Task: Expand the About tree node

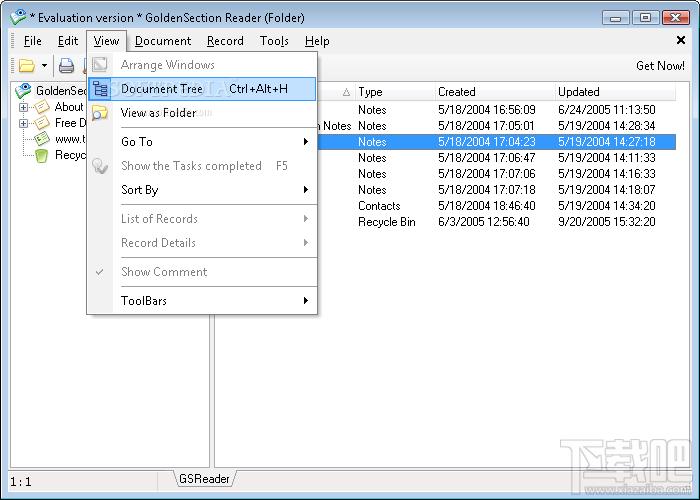Action: click(23, 107)
